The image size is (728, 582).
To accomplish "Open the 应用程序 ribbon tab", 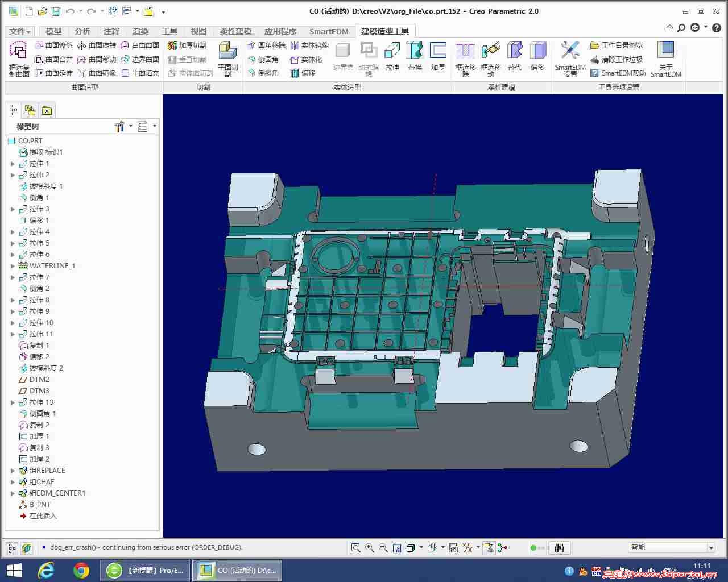I will tap(280, 31).
